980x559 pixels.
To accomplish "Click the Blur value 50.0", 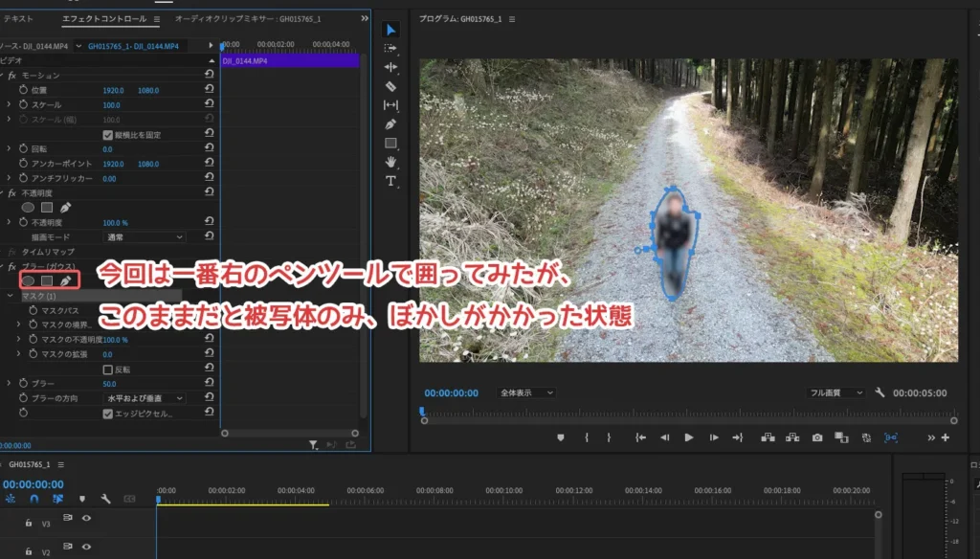I will click(x=111, y=384).
